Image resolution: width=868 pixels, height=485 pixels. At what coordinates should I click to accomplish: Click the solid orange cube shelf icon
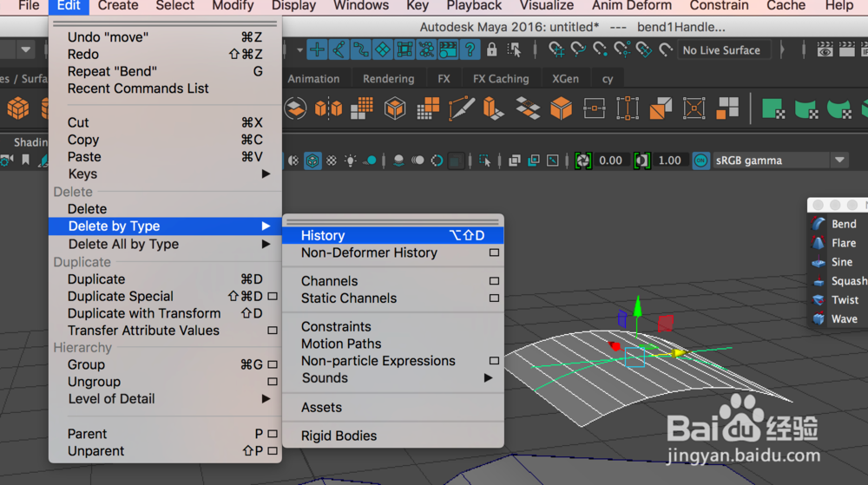coord(561,108)
